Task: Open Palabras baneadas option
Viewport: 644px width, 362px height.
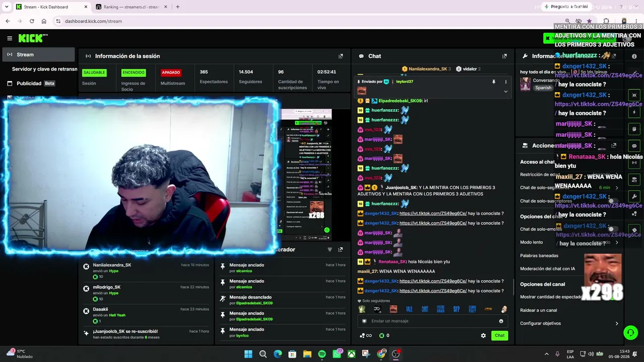Action: [x=539, y=255]
